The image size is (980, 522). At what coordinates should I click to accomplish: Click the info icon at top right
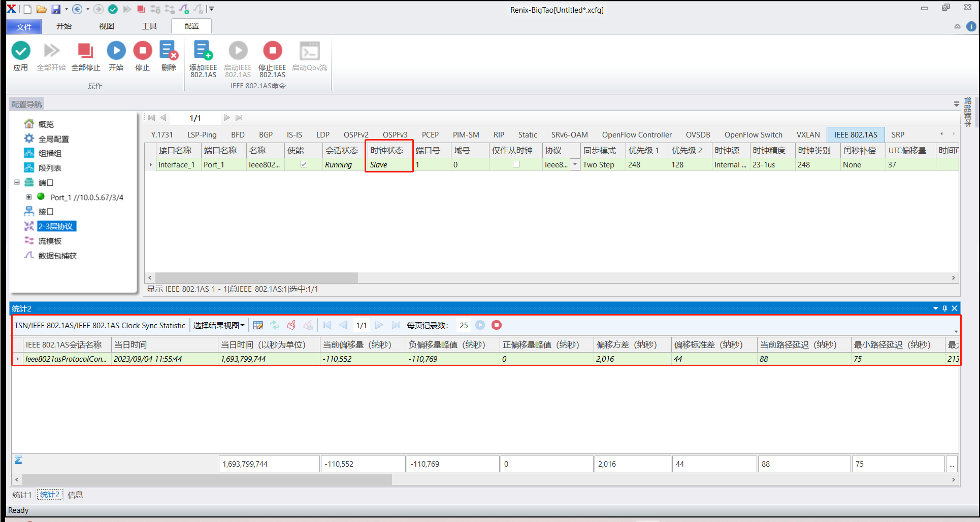[x=971, y=26]
